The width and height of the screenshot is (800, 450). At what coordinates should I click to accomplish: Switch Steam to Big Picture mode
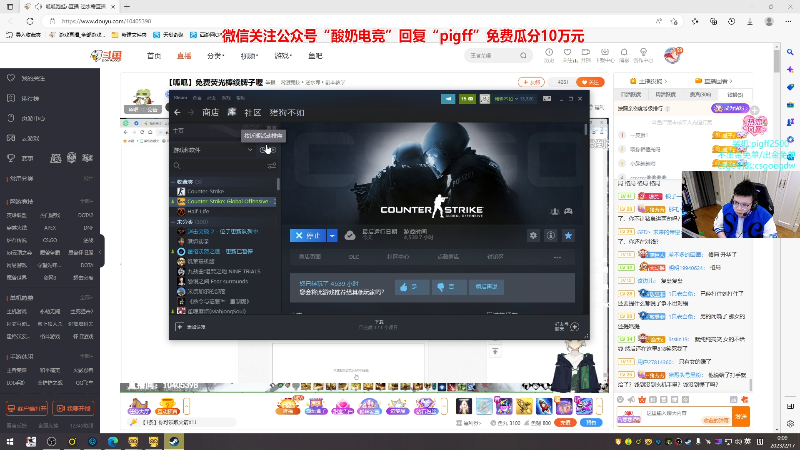547,98
